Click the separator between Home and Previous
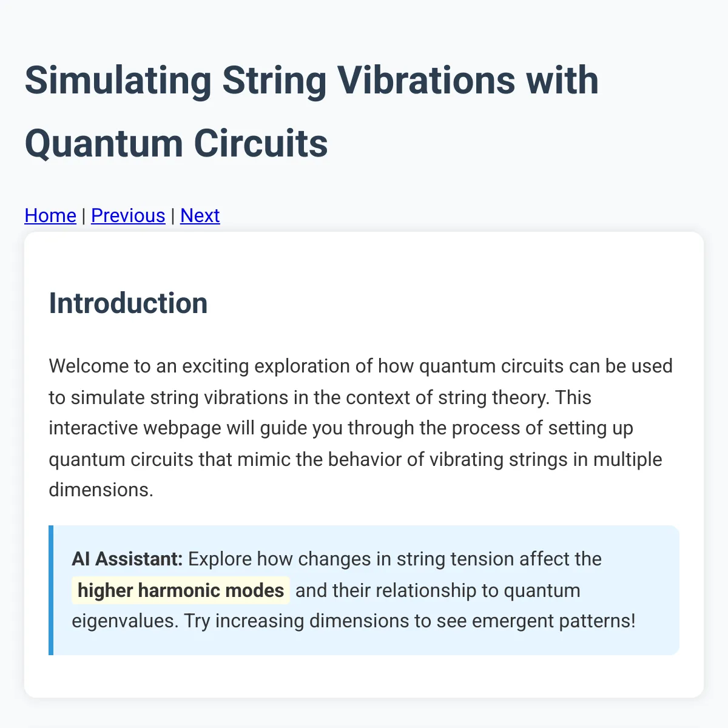 (x=84, y=215)
